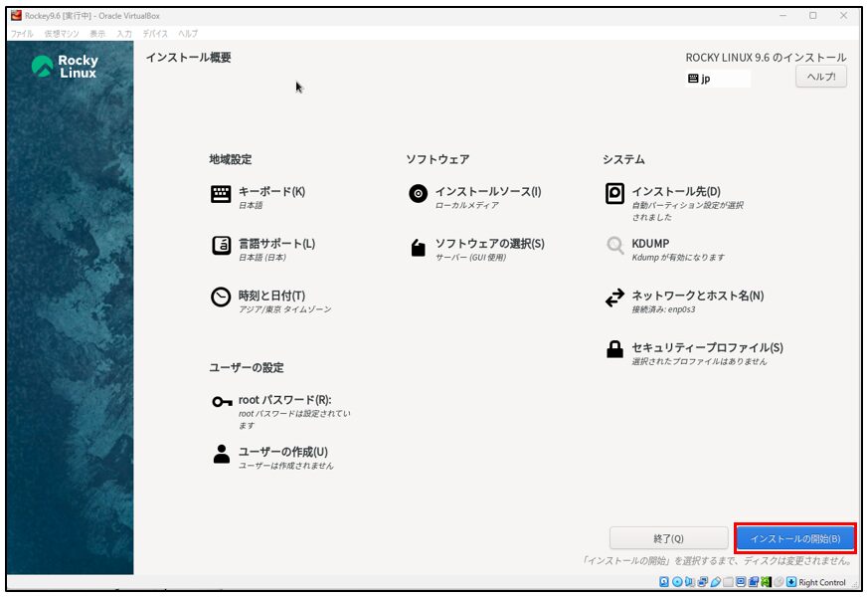The image size is (868, 597).
Task: Open the デバイス menu
Action: pos(154,34)
